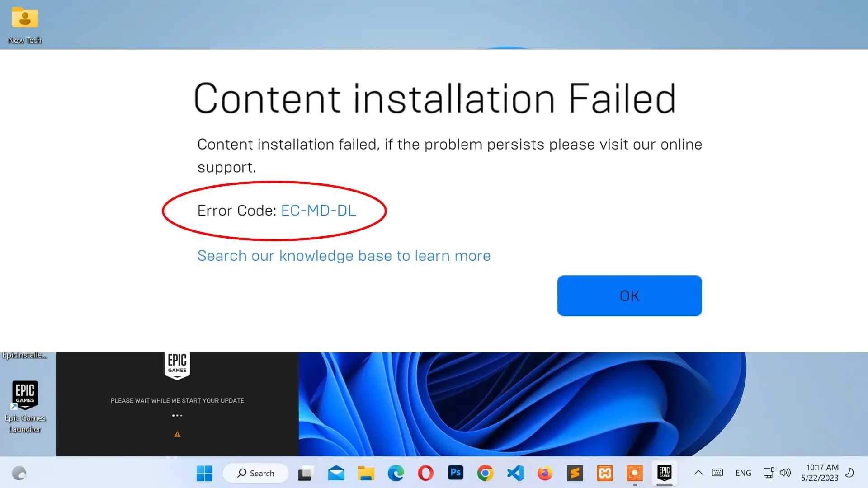Open the Photoshop icon in taskbar
Image resolution: width=868 pixels, height=488 pixels.
pyautogui.click(x=455, y=473)
